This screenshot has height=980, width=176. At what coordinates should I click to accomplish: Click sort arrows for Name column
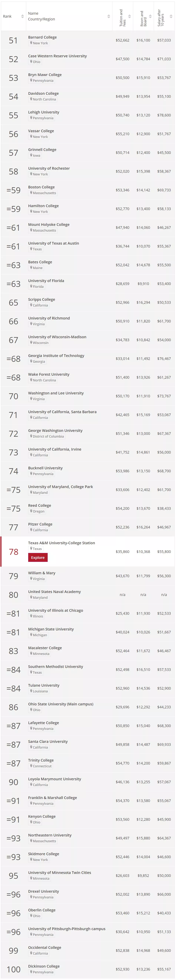point(109,16)
